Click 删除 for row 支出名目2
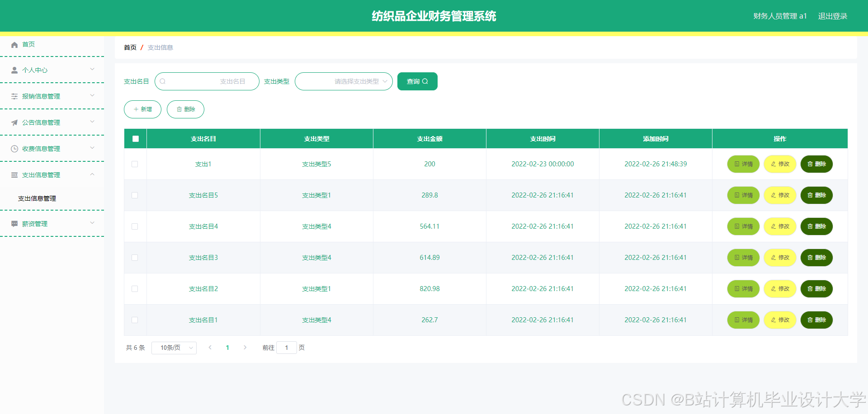868x414 pixels. click(816, 289)
